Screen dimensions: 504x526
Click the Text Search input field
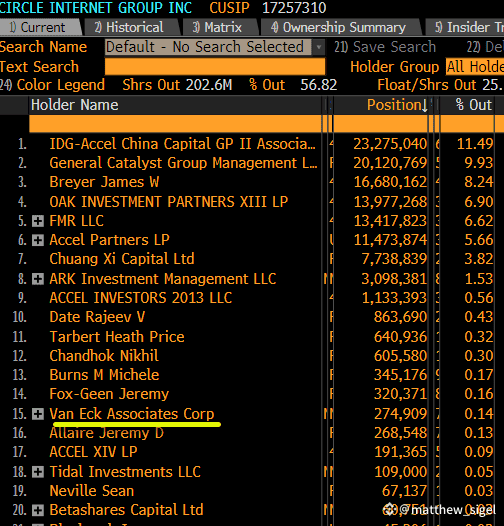pos(215,66)
